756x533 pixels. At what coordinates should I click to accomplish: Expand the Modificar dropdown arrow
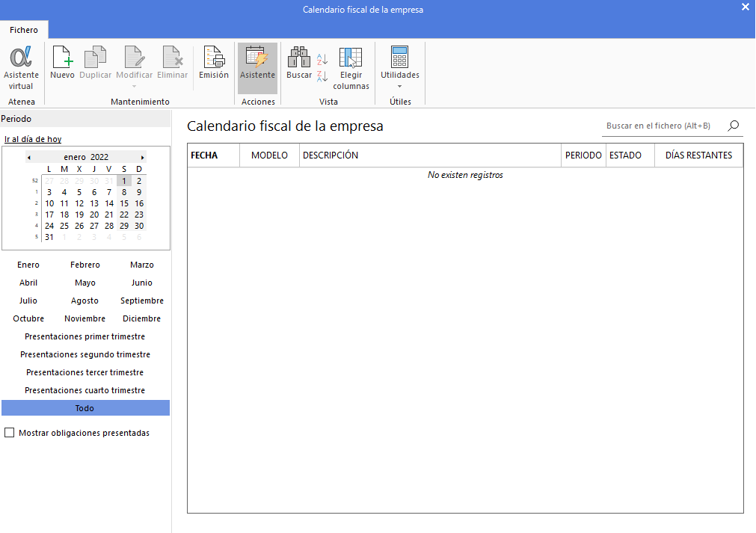tap(135, 86)
